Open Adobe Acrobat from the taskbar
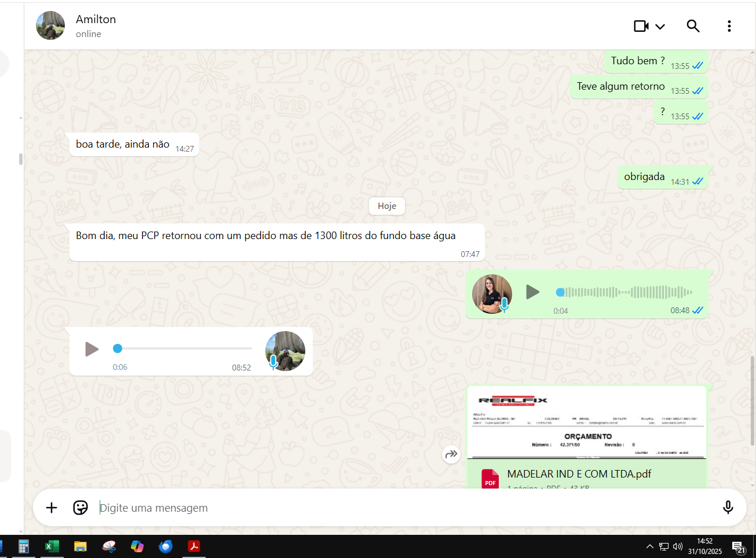The height and width of the screenshot is (558, 756). click(x=194, y=546)
